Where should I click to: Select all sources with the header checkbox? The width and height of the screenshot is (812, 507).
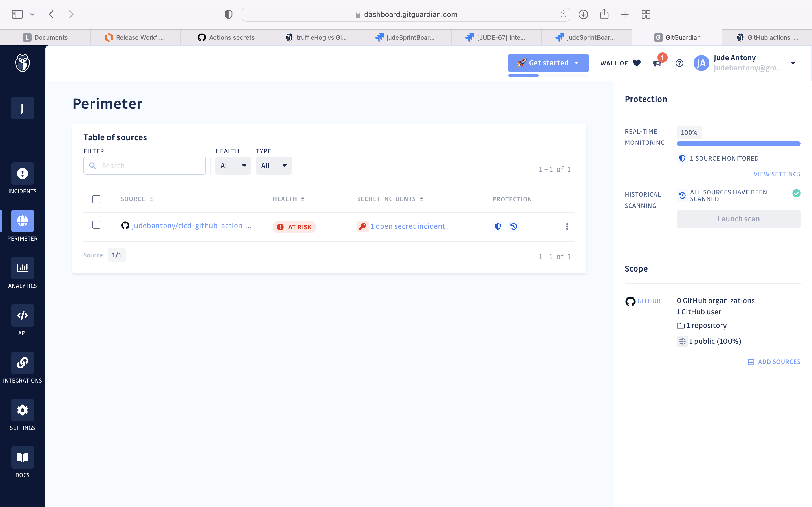pos(96,199)
